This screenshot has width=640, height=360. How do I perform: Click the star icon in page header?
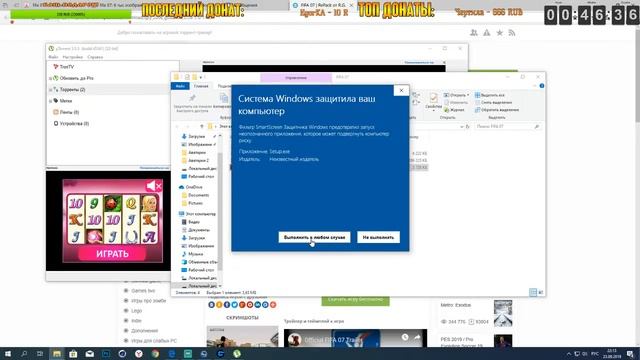500,33
